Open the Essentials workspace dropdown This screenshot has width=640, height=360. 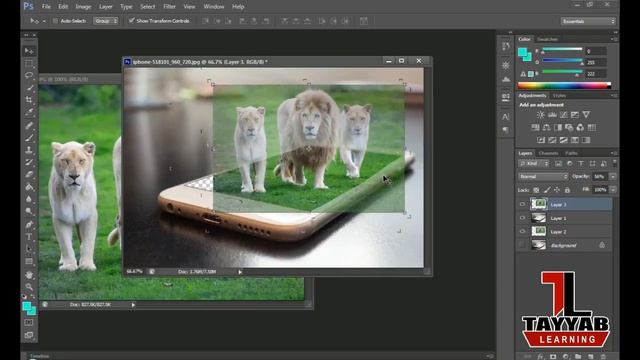point(588,21)
